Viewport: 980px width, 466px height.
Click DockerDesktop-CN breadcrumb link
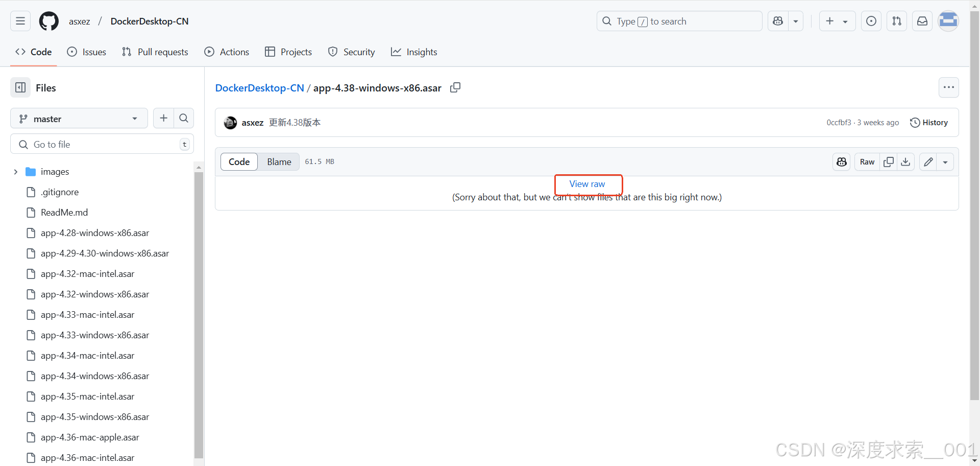tap(259, 88)
